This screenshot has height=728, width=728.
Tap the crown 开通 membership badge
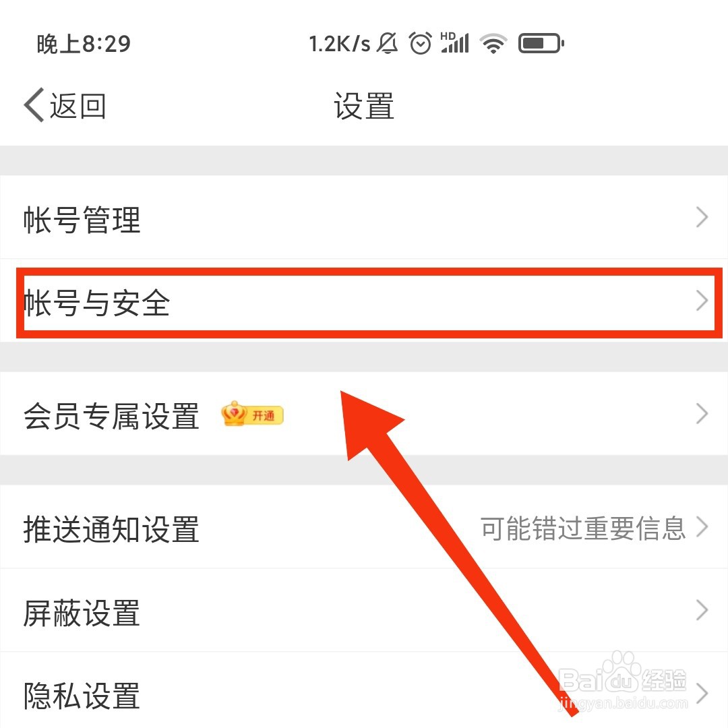253,414
